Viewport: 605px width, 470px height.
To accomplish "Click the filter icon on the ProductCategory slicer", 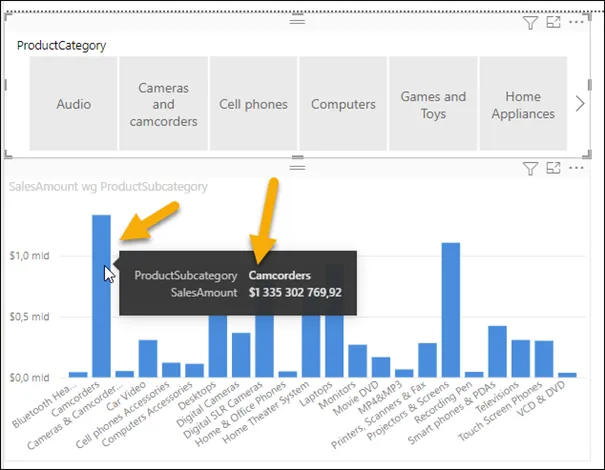I will (x=531, y=22).
